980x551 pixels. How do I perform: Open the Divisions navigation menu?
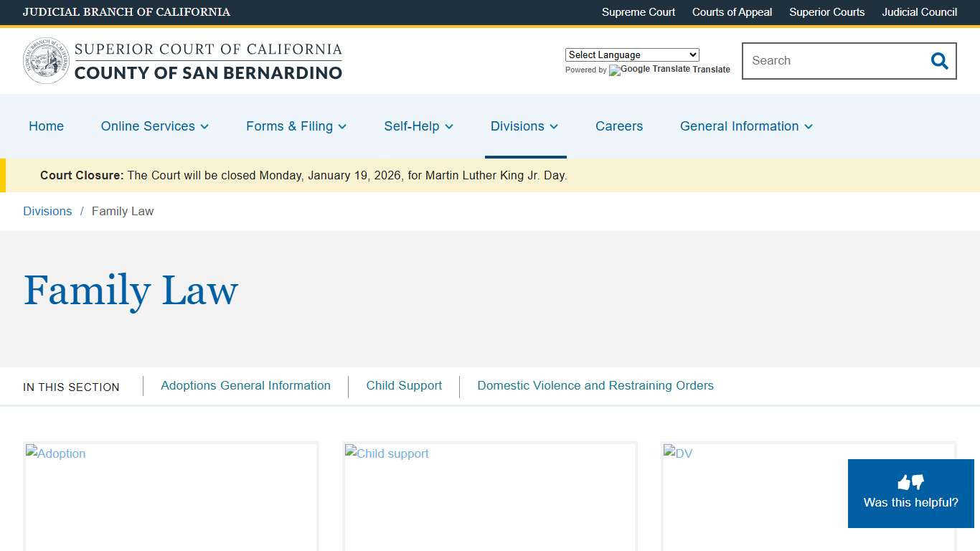coord(524,126)
